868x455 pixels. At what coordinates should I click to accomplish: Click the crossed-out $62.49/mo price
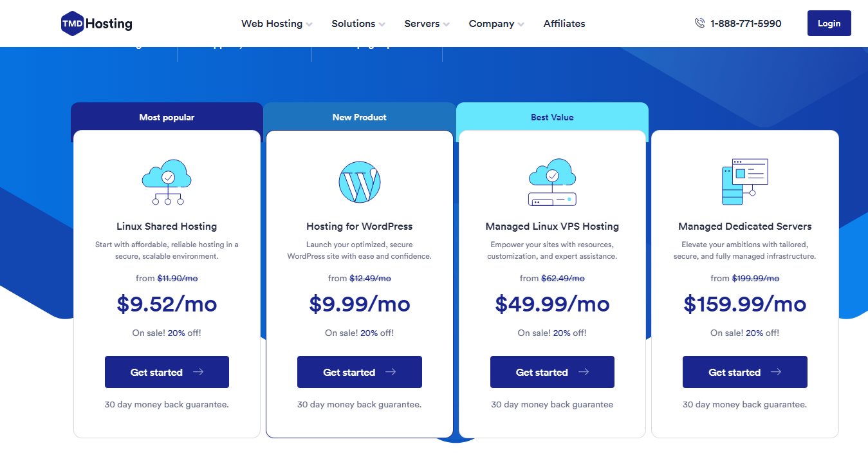pyautogui.click(x=563, y=279)
